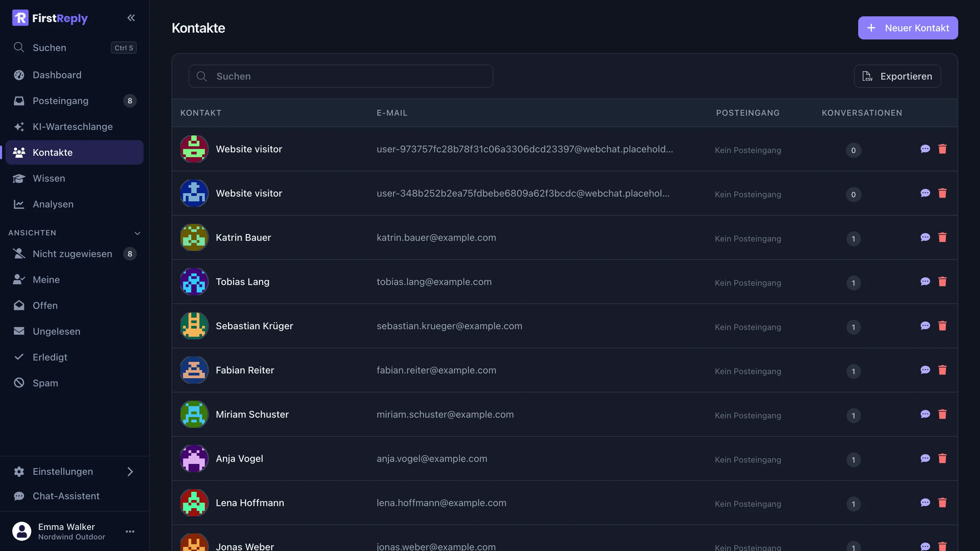Open chat icon for Sebastian Krüger
The height and width of the screenshot is (551, 980).
click(925, 326)
